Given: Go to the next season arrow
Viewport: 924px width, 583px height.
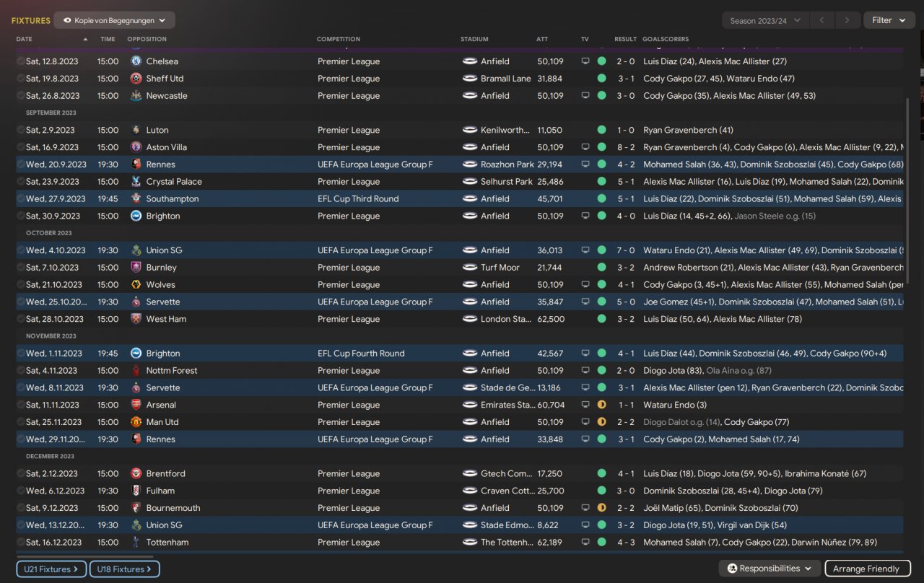Looking at the screenshot, I should click(848, 20).
